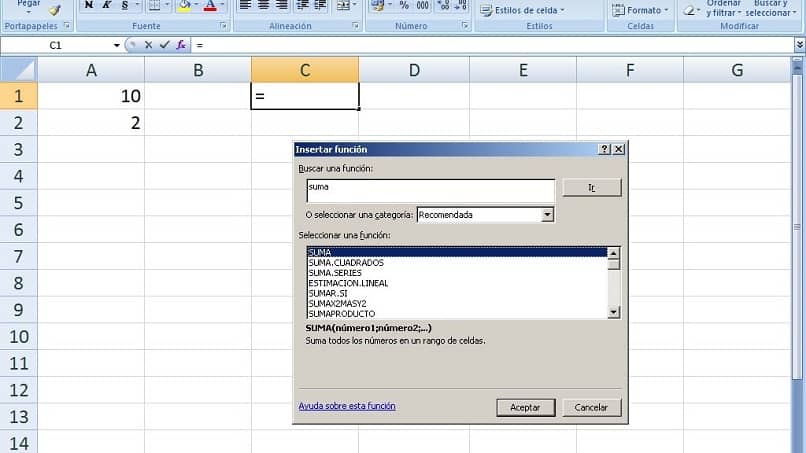Toggle italic (K) formatting
Viewport: 806px width, 453px height.
106,5
